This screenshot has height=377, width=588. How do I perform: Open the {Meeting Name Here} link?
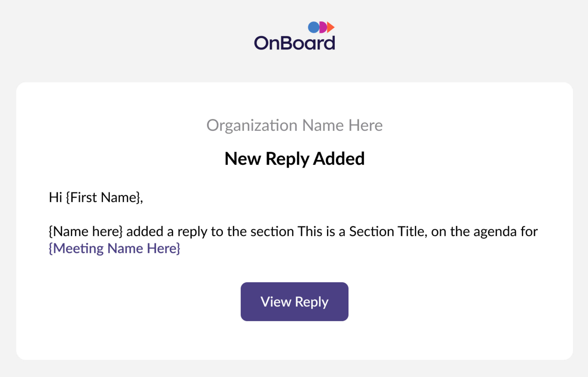114,248
